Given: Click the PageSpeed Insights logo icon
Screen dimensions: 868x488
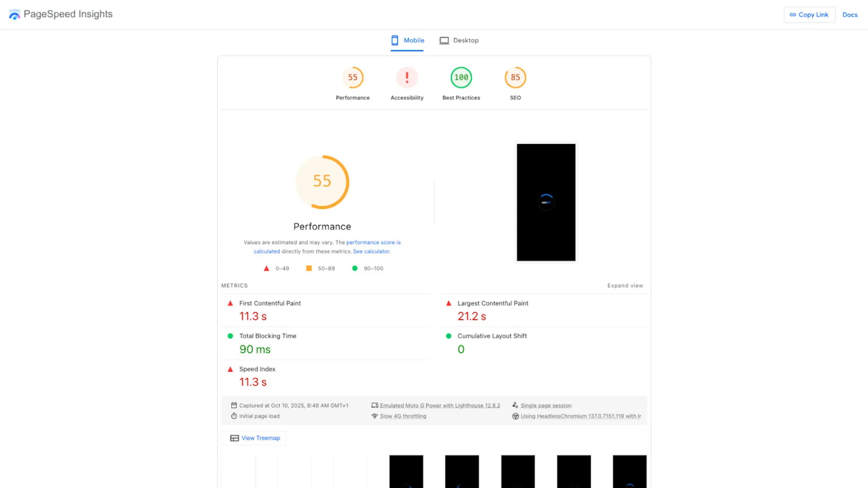Looking at the screenshot, I should [14, 14].
